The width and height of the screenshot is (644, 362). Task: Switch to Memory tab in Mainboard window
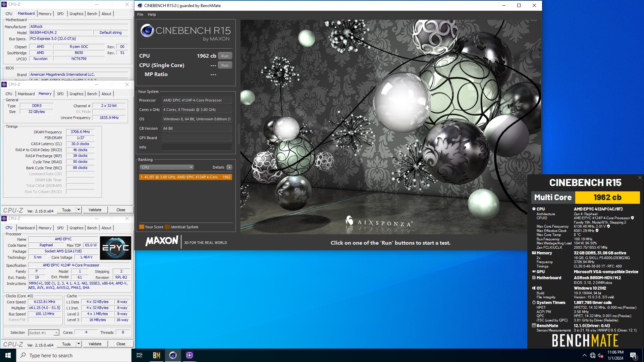pos(45,14)
